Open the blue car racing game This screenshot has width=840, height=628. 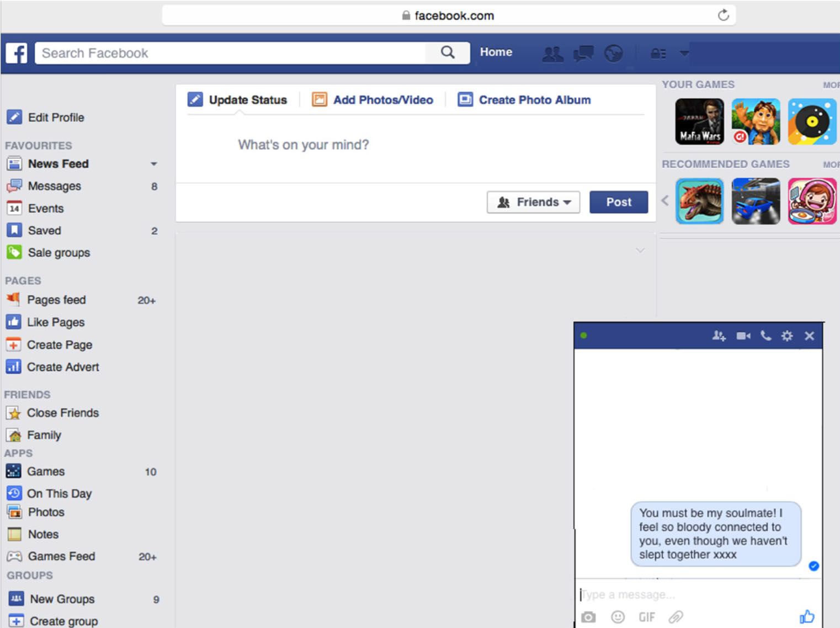point(756,201)
